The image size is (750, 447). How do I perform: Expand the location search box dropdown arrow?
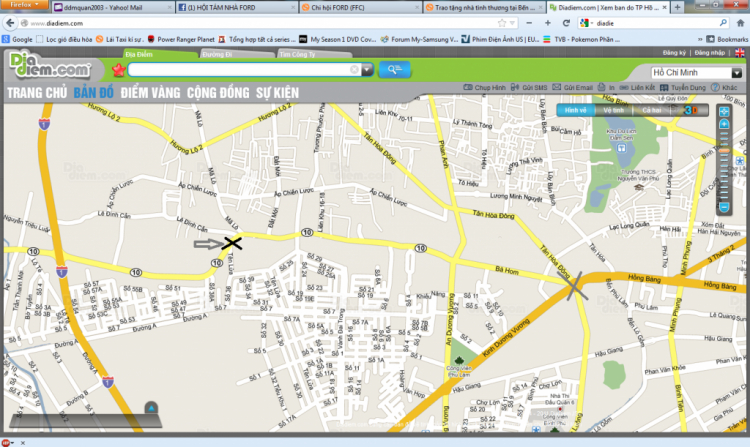coord(367,70)
